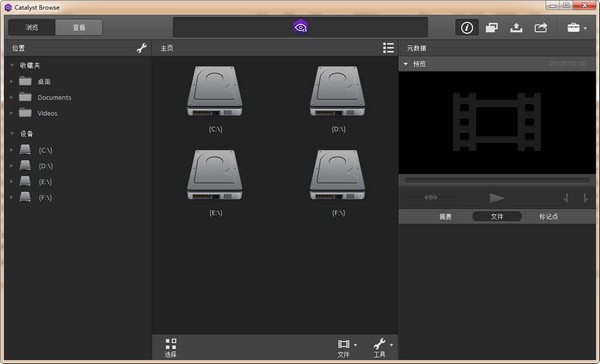
Task: Switch to the 浏览 mode tab
Action: click(32, 28)
